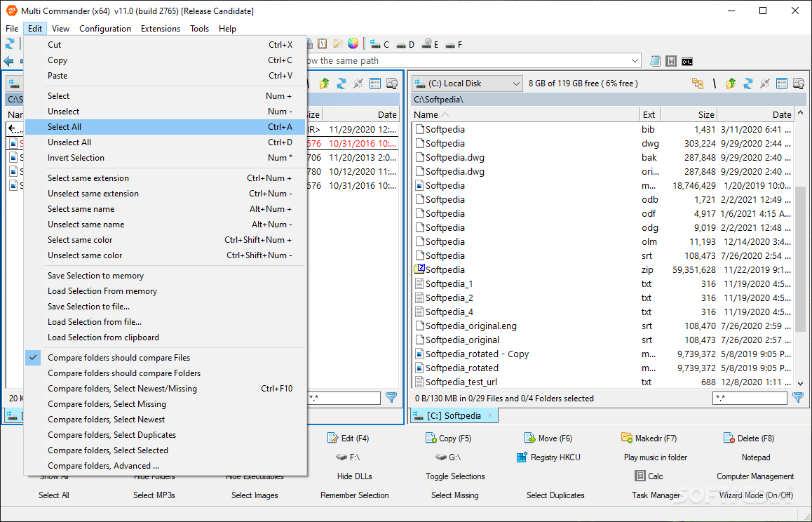Click the right panel vertical scrollbar thumb
The image size is (812, 522).
800,258
